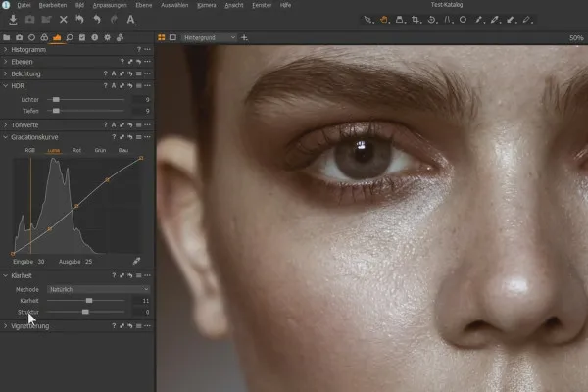The height and width of the screenshot is (392, 588).
Task: Open the Batch cogs tool tab
Action: click(120, 37)
